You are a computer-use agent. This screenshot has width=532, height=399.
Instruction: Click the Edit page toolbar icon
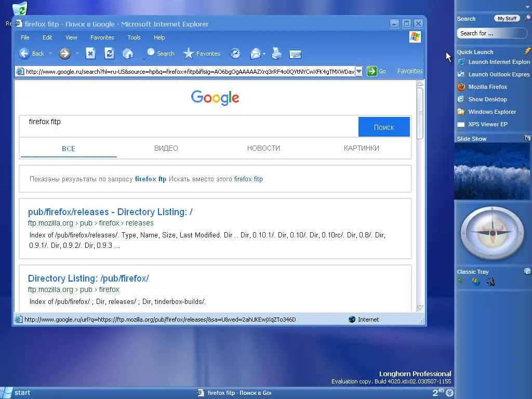tap(295, 54)
